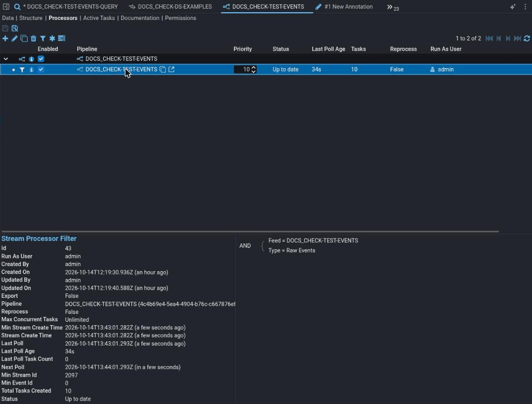Click the Tasks column header

click(x=358, y=49)
